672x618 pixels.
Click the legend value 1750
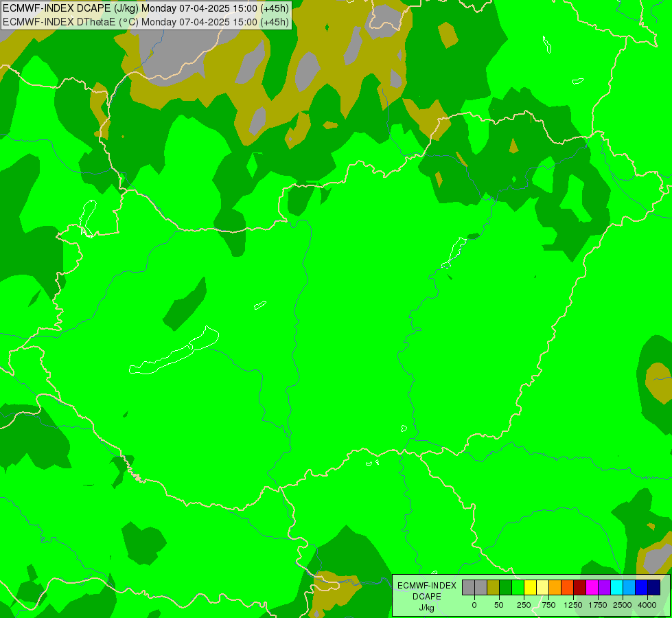tap(598, 605)
